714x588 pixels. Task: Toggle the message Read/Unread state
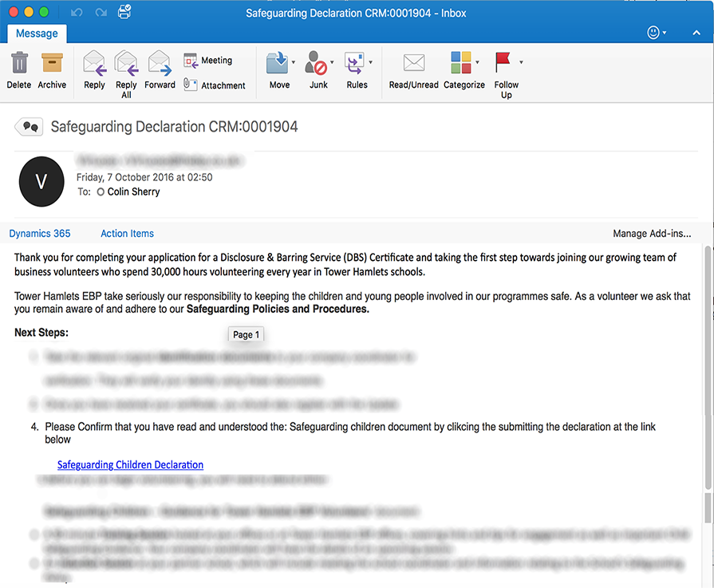pos(412,70)
